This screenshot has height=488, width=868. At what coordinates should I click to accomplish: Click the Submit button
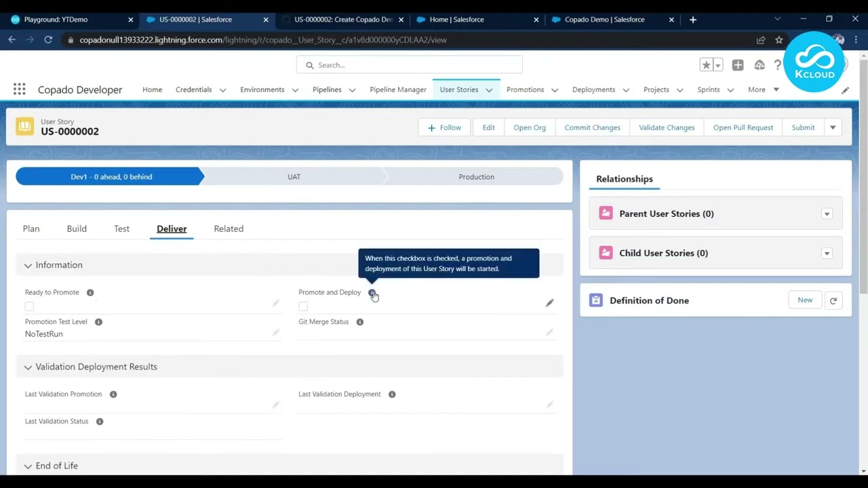coord(803,127)
